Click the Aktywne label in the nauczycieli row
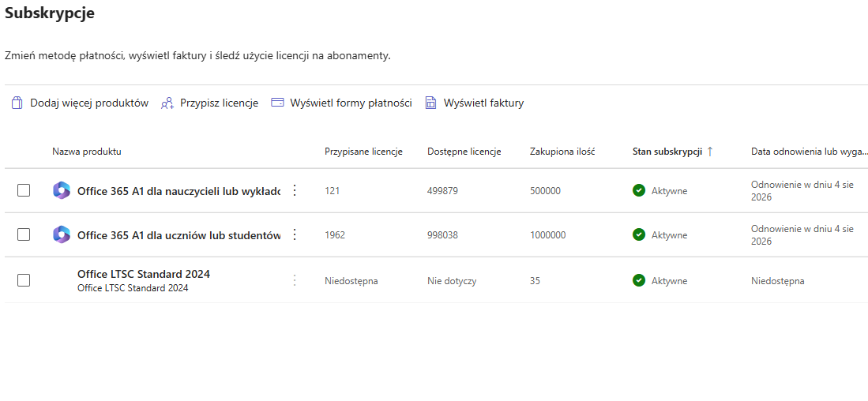 [669, 191]
